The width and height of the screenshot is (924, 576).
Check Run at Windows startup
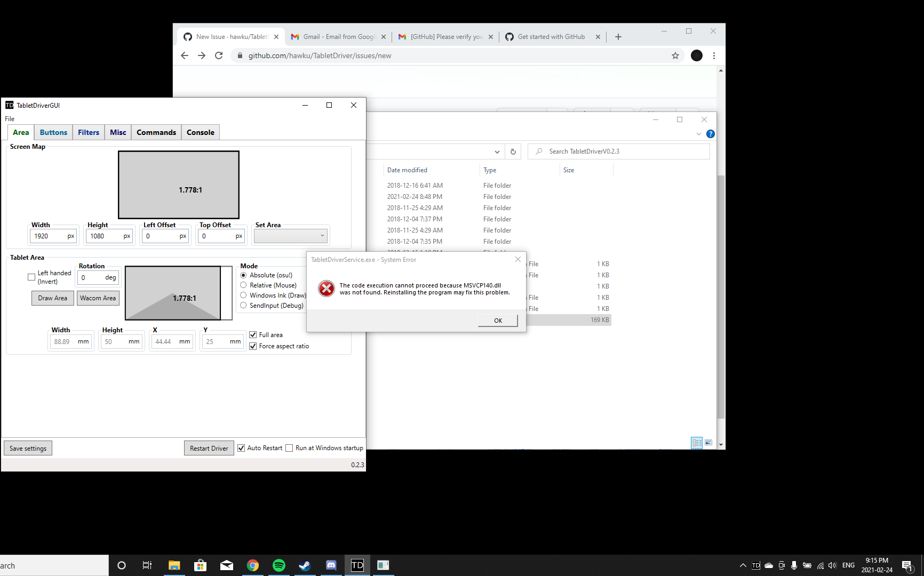[x=289, y=448]
